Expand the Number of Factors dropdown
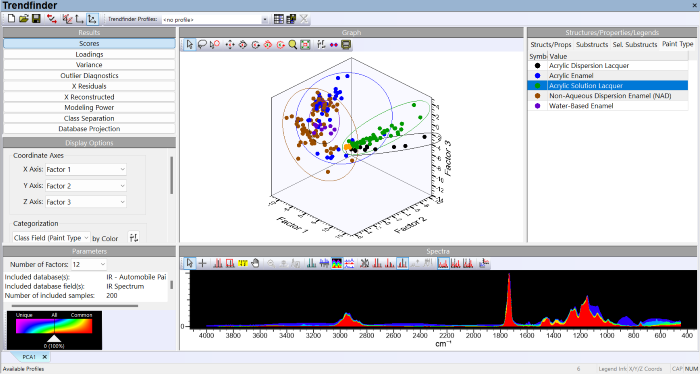 [89, 264]
